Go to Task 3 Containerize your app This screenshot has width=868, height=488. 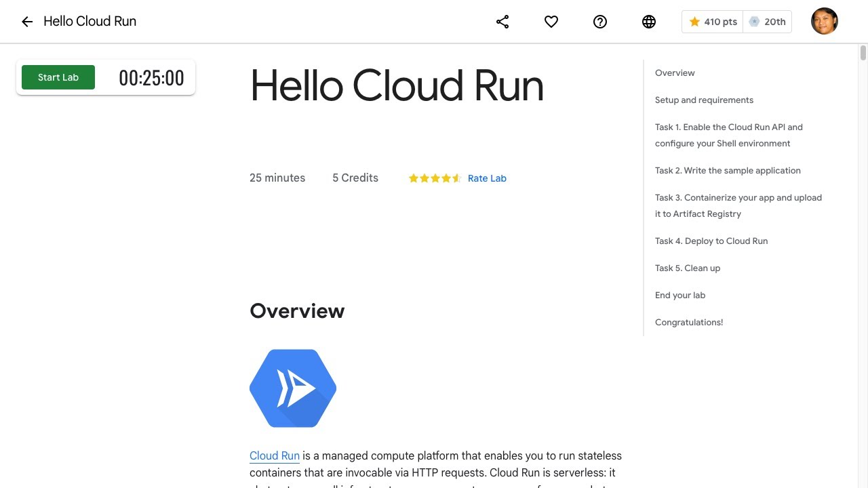(x=738, y=205)
